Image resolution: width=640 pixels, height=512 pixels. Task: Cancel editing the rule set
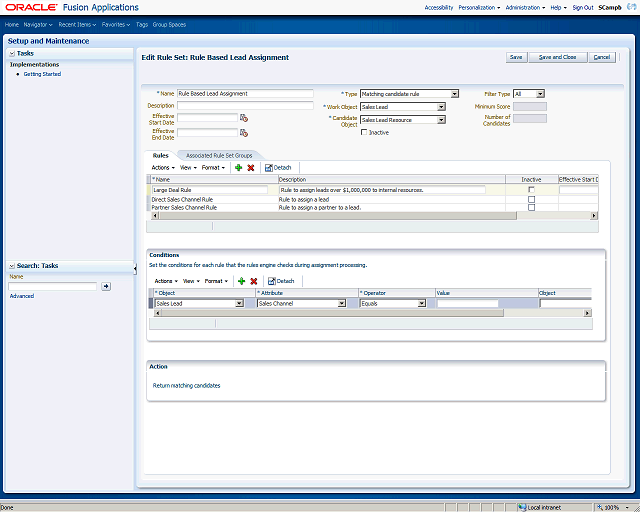tap(602, 57)
